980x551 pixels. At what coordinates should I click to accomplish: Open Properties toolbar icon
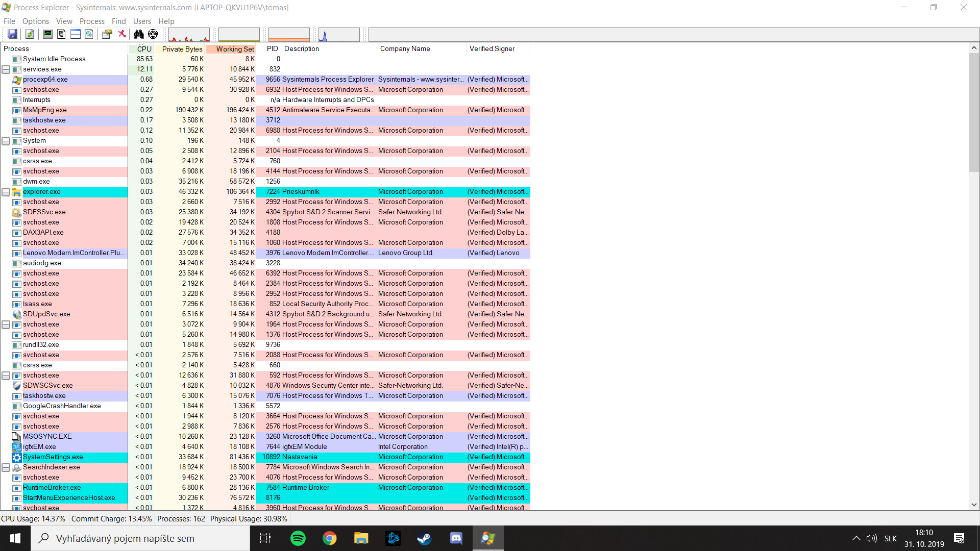107,34
